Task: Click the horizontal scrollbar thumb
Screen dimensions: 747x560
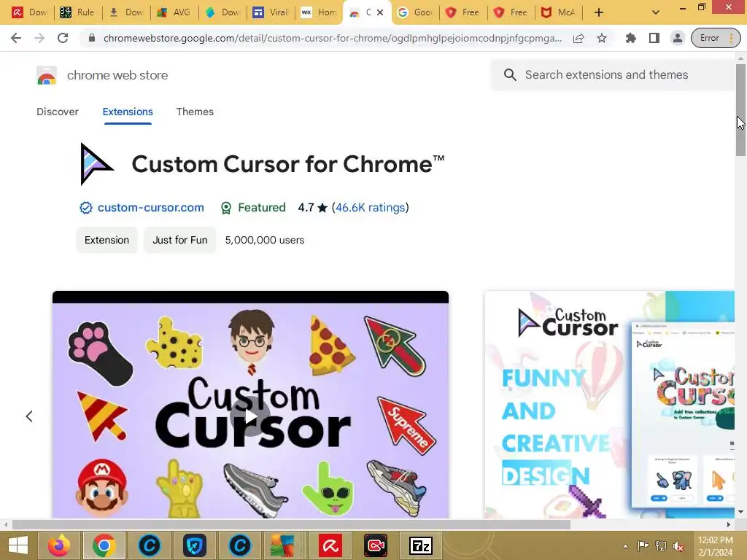Action: [291, 525]
